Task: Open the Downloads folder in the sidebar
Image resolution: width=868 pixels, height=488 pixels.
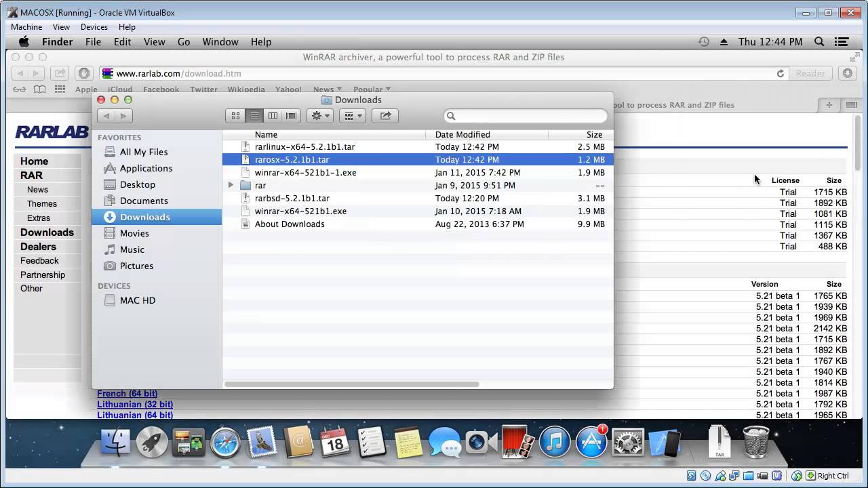Action: coord(144,217)
